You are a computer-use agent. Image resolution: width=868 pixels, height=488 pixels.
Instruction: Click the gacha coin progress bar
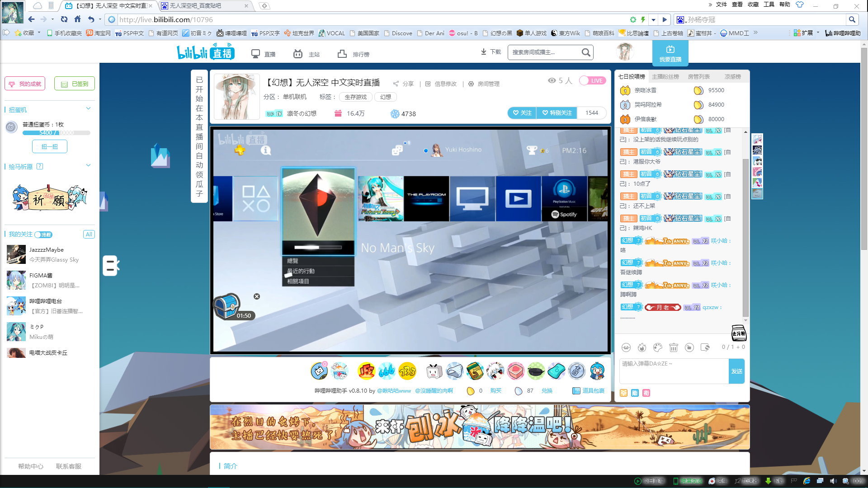click(x=57, y=133)
